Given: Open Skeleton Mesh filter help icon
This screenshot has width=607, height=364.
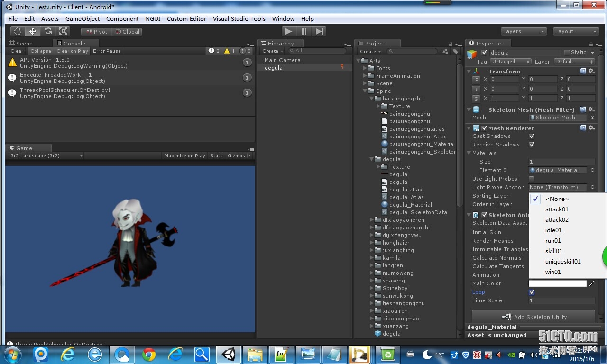Looking at the screenshot, I should (583, 109).
